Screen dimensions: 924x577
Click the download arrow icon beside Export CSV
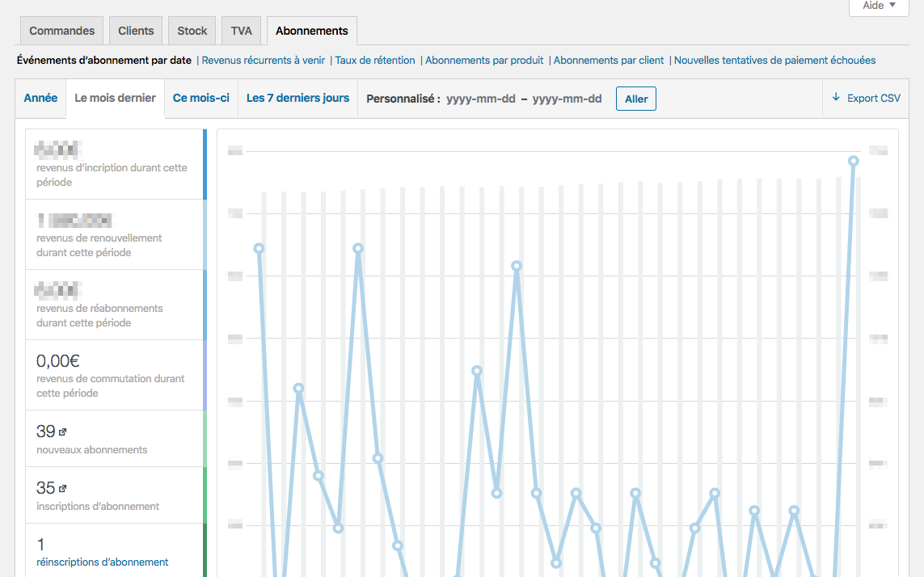point(835,98)
